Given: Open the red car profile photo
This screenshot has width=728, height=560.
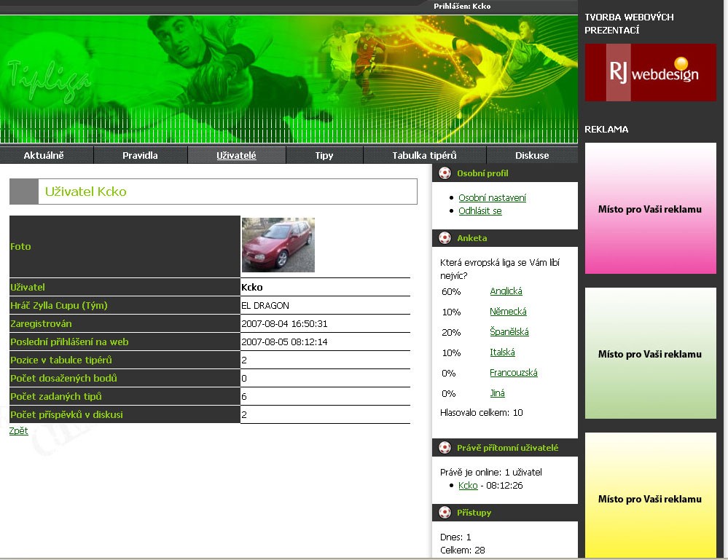Looking at the screenshot, I should point(278,245).
